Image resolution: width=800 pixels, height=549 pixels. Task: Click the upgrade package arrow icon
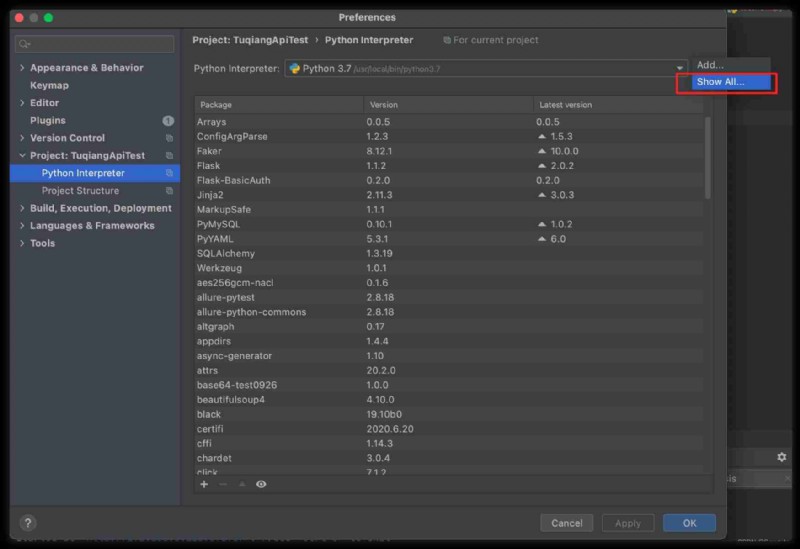point(242,484)
